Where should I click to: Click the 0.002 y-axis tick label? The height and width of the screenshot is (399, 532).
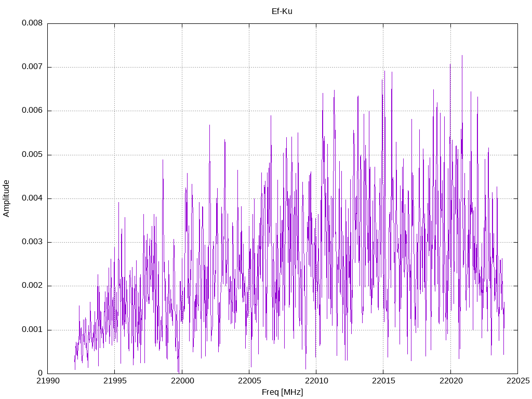pyautogui.click(x=32, y=286)
